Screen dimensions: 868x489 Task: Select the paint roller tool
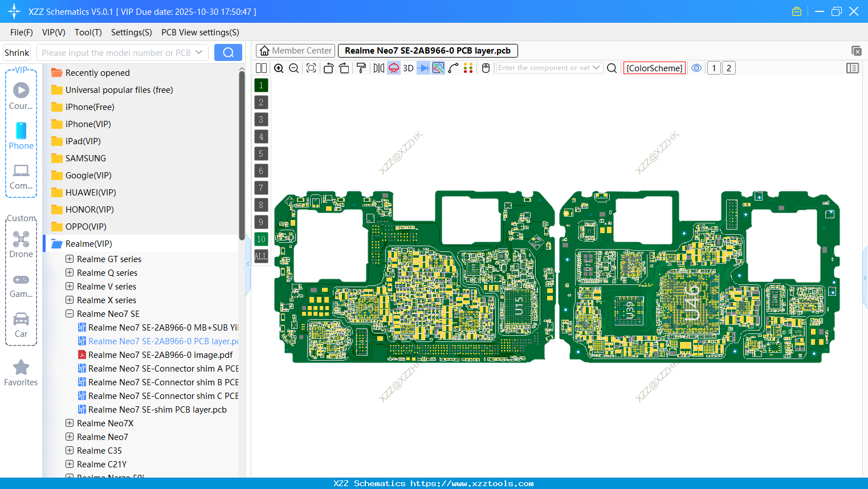pyautogui.click(x=361, y=68)
